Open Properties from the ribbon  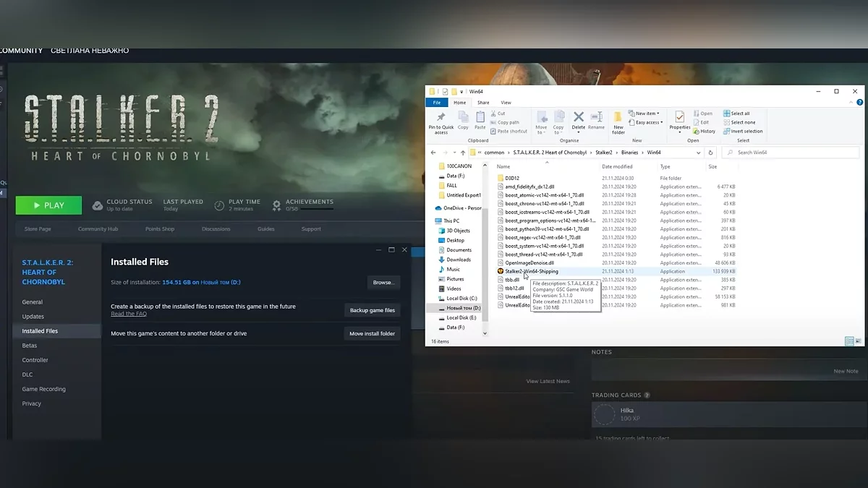[x=679, y=118]
